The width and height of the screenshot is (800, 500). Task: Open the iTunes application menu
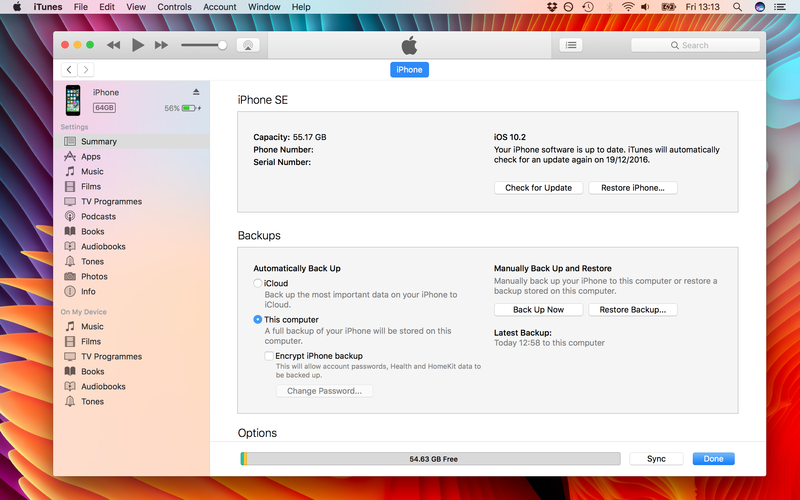click(47, 7)
